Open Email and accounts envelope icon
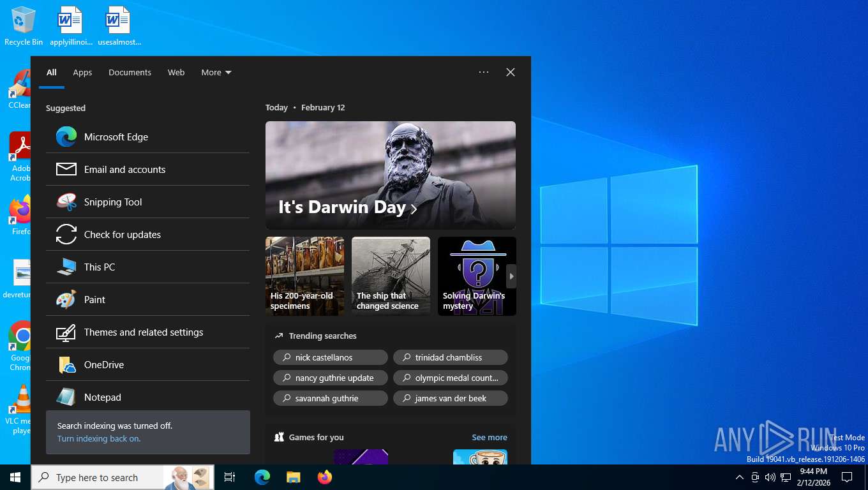This screenshot has width=868, height=490. click(66, 169)
